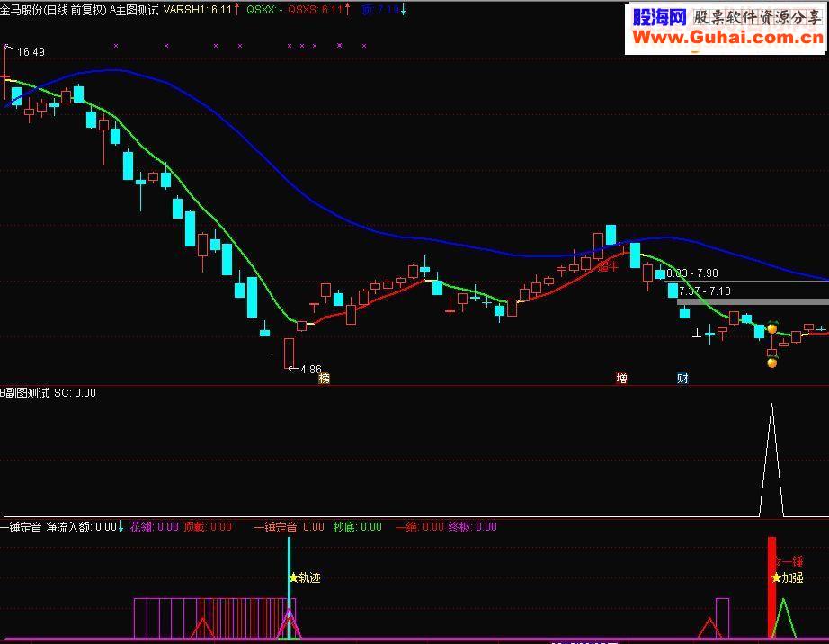
Task: Click the 4.86 low price label
Action: [x=311, y=369]
